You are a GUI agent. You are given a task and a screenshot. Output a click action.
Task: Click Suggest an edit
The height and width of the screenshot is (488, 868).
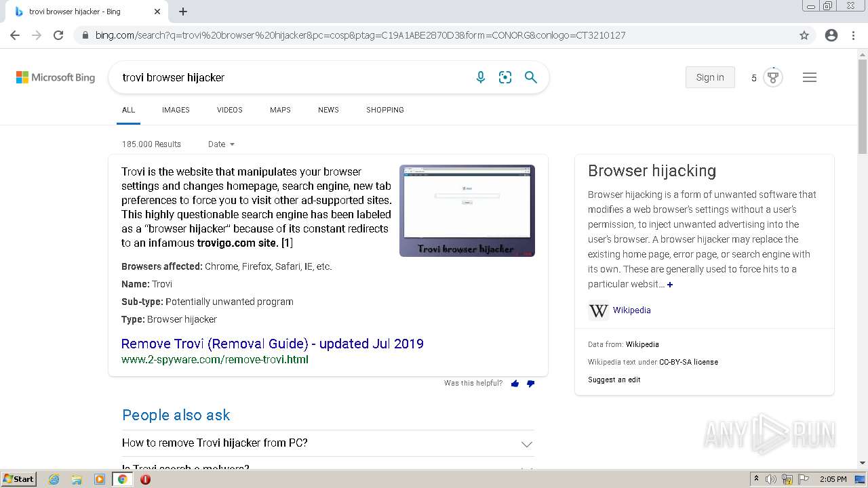(614, 380)
